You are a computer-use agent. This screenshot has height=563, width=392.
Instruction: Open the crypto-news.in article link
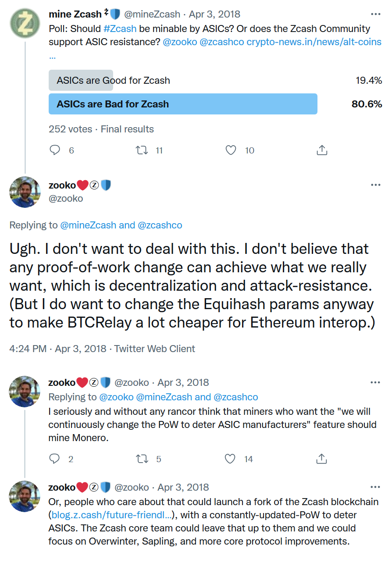tap(314, 42)
